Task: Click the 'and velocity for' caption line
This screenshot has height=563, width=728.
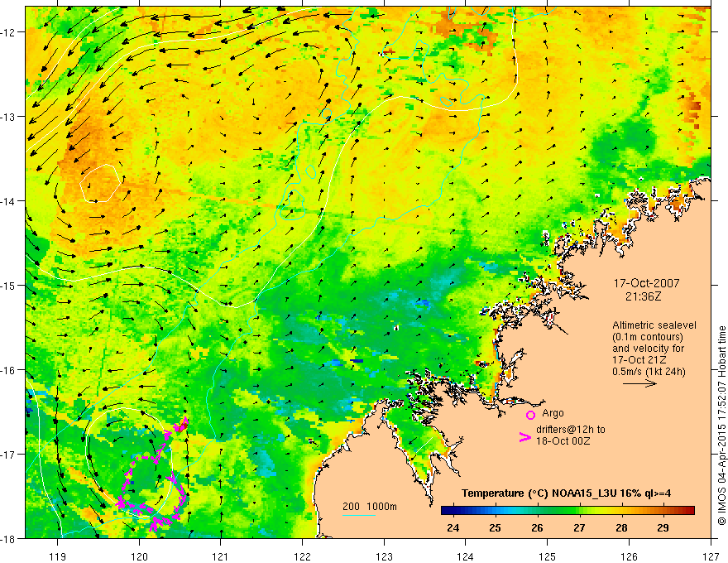Action: (x=648, y=349)
